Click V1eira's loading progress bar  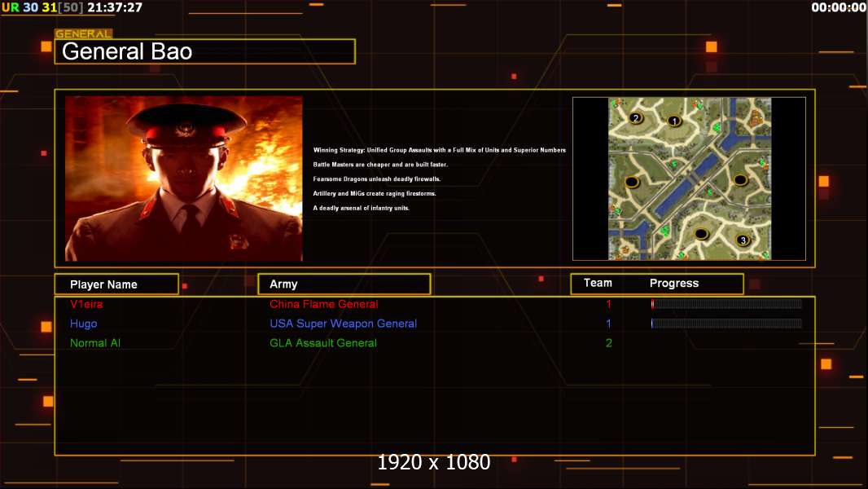click(726, 303)
